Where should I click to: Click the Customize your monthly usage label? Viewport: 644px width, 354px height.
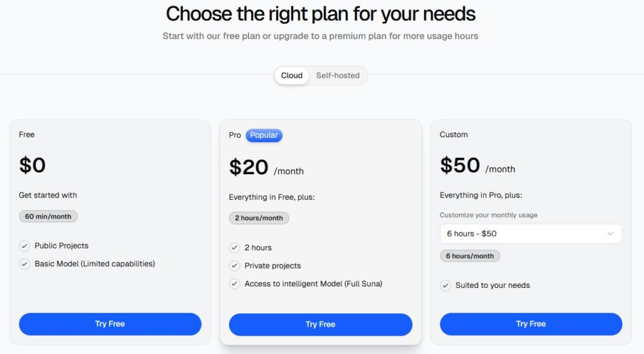[x=488, y=215]
